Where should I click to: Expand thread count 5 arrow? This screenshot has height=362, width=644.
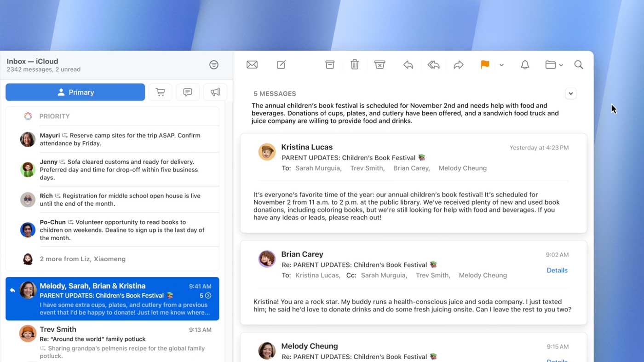point(208,296)
